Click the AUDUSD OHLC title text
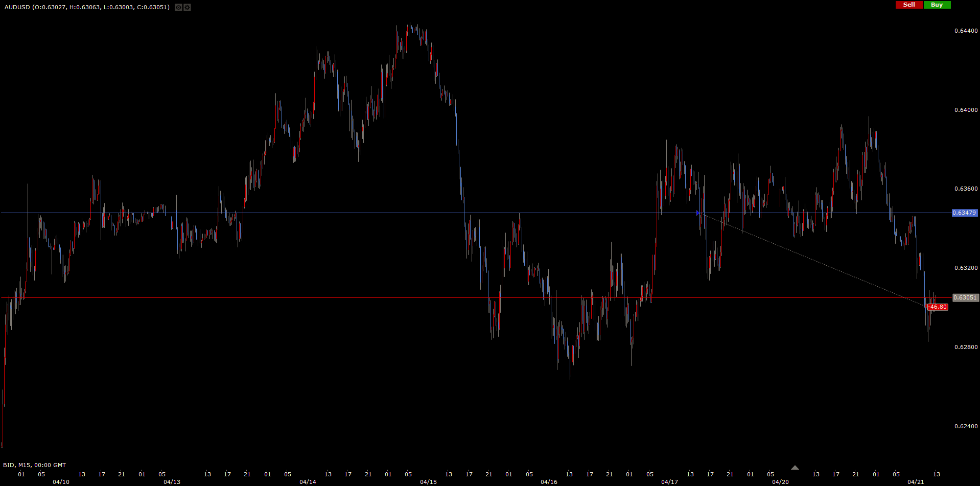 pos(87,7)
